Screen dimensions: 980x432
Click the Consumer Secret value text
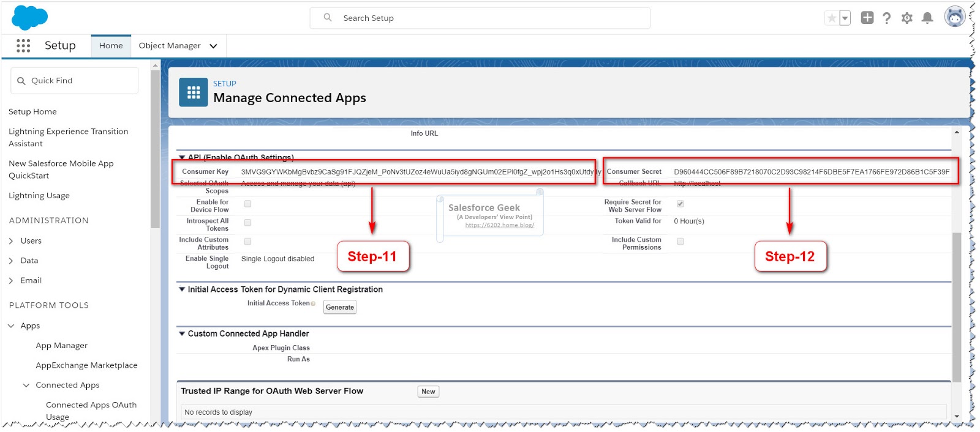click(x=812, y=172)
